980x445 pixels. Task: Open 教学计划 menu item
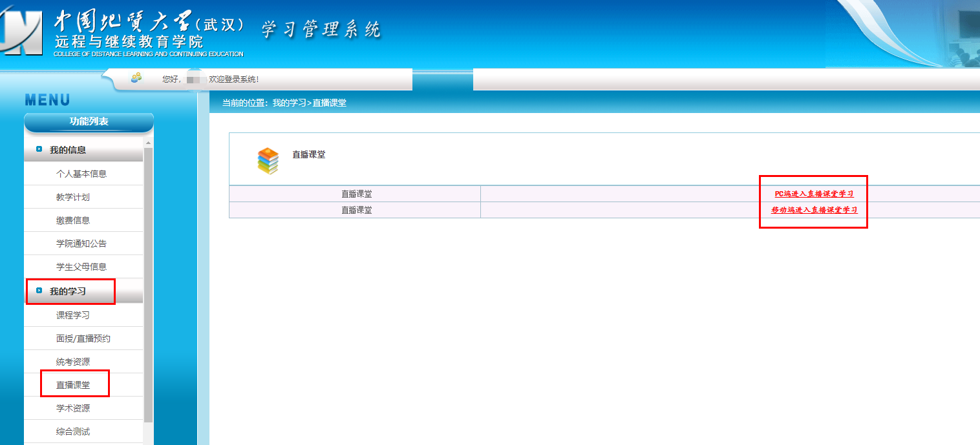coord(72,197)
